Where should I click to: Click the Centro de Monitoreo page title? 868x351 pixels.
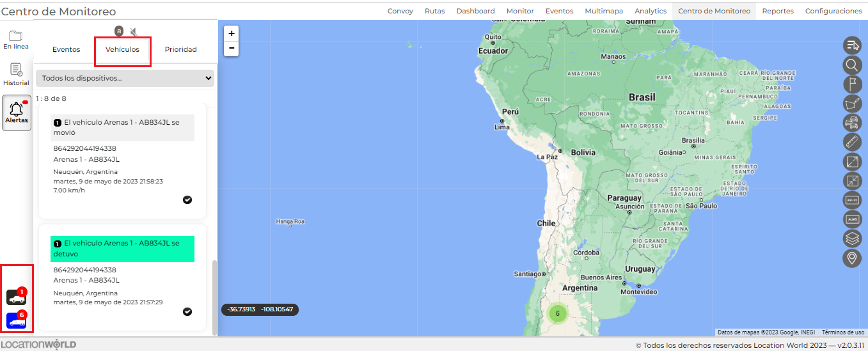pyautogui.click(x=58, y=12)
